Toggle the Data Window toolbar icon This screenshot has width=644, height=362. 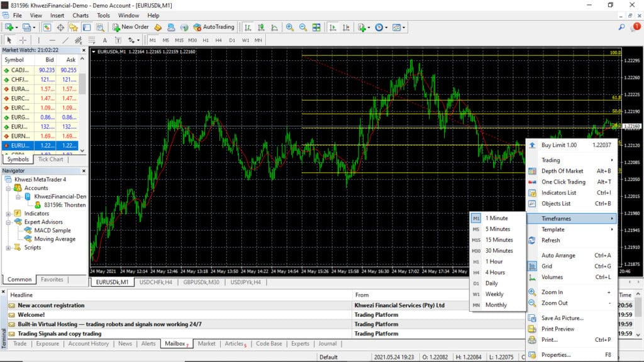pos(60,28)
